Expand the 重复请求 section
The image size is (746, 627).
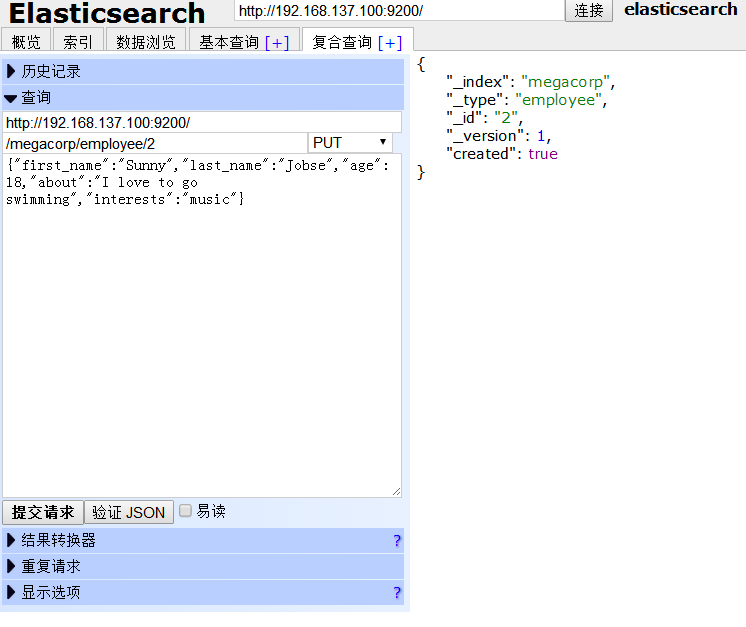tap(203, 566)
